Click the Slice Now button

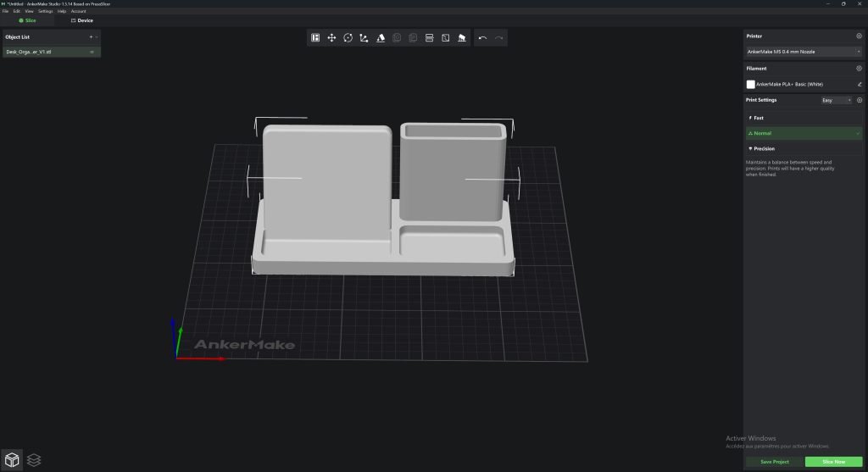pos(834,462)
